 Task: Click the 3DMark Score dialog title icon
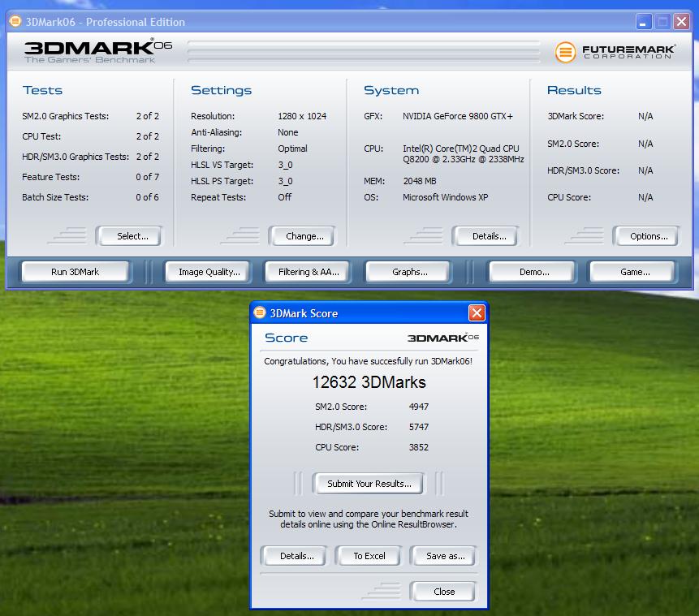[260, 313]
